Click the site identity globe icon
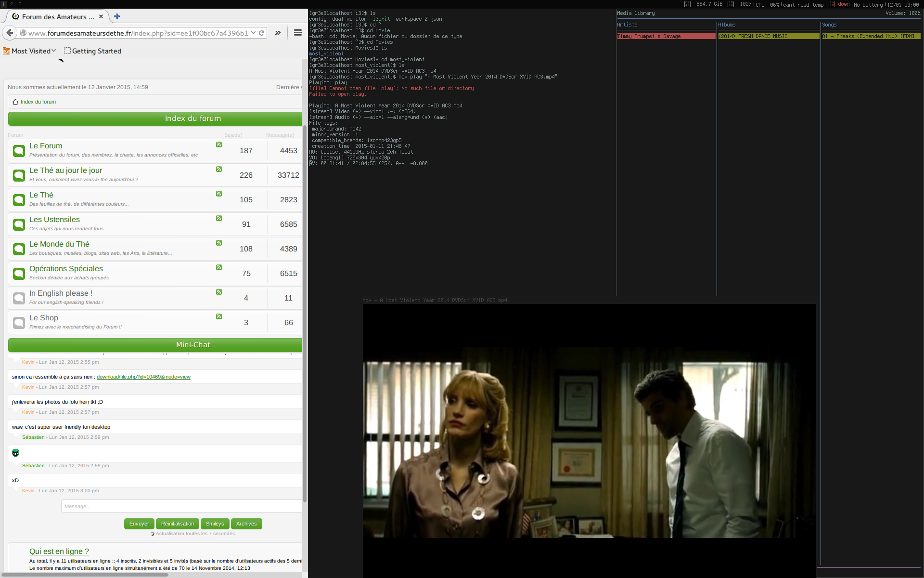The height and width of the screenshot is (578, 924). pos(23,33)
